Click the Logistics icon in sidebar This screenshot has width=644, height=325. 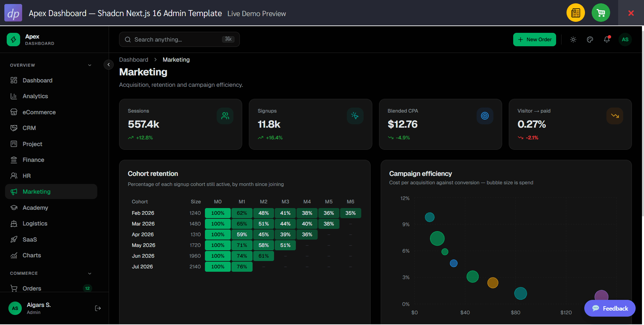14,223
